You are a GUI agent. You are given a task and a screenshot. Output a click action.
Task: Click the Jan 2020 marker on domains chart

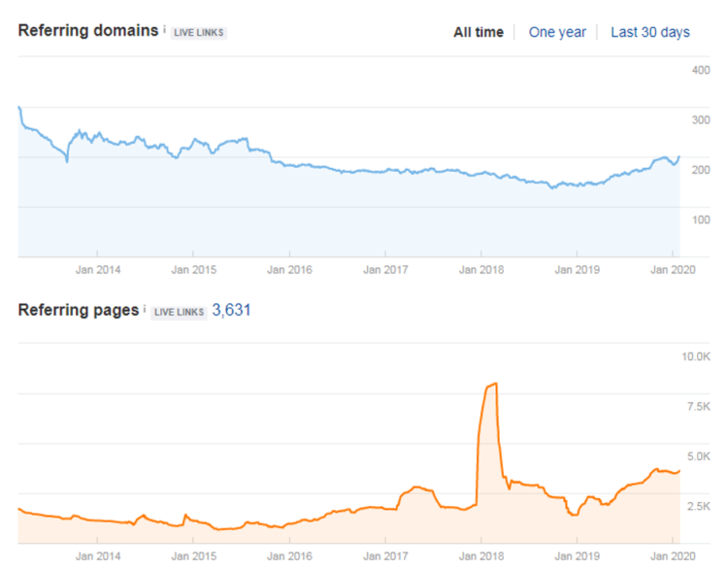click(x=673, y=269)
